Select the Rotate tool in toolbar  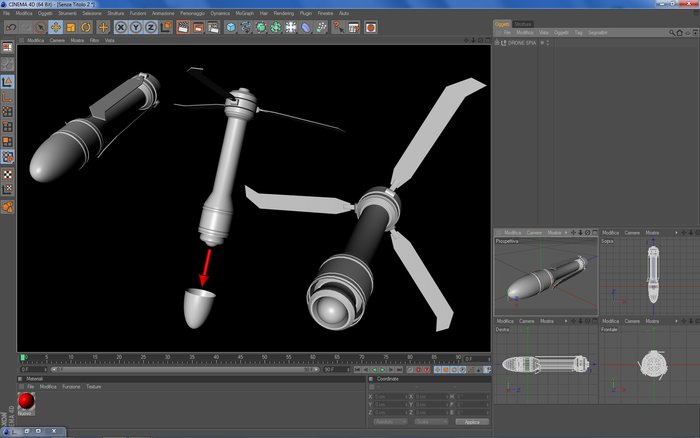tap(86, 27)
